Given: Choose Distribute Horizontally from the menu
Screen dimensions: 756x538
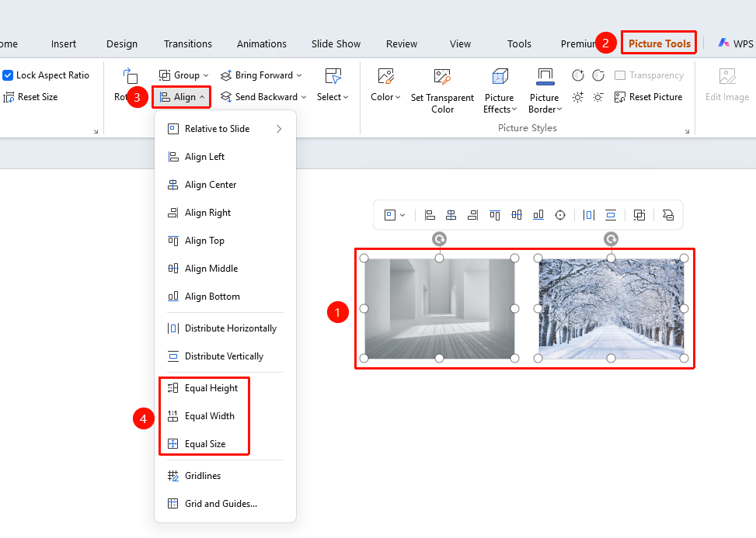Looking at the screenshot, I should 225,328.
